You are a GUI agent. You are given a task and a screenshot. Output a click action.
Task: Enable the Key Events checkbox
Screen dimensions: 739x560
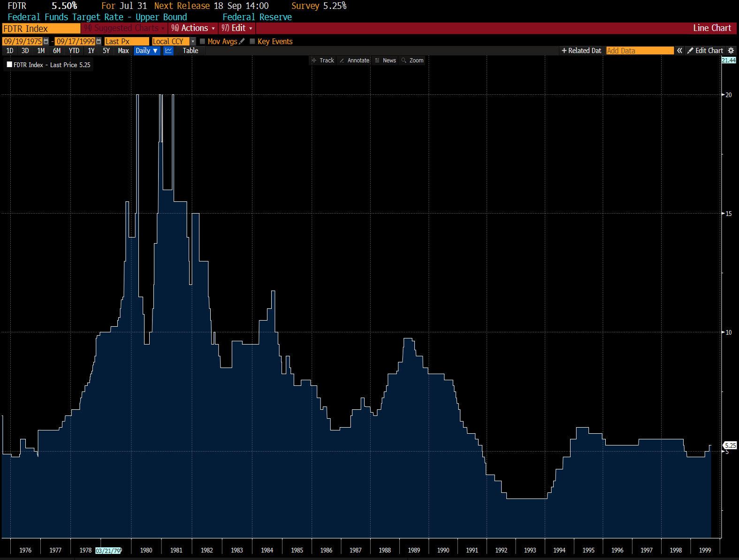[252, 41]
